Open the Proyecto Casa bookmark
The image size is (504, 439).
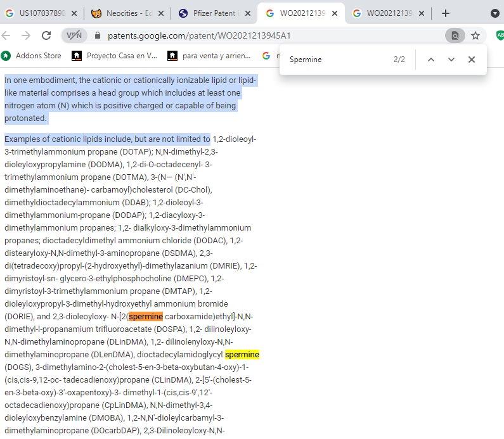(115, 56)
